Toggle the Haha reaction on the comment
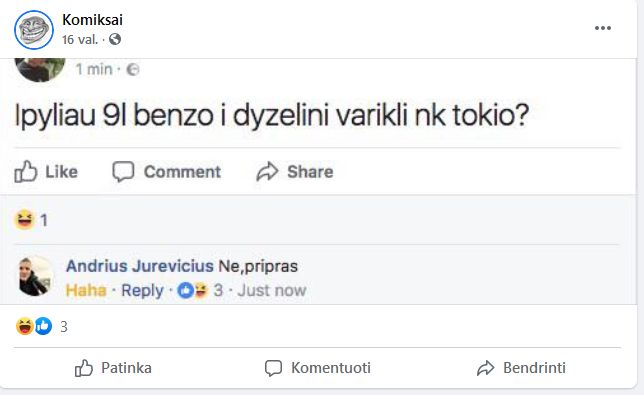Image resolution: width=644 pixels, height=395 pixels. 86,290
